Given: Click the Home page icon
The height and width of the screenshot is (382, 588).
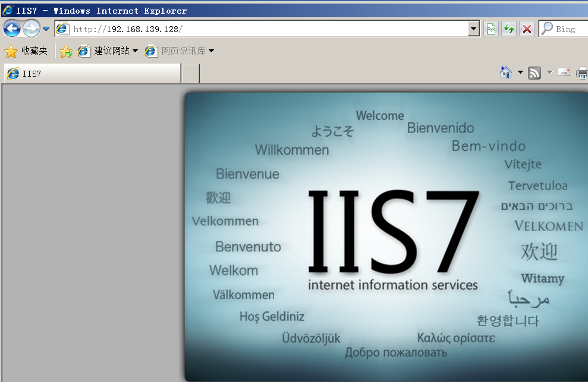Looking at the screenshot, I should (x=506, y=72).
